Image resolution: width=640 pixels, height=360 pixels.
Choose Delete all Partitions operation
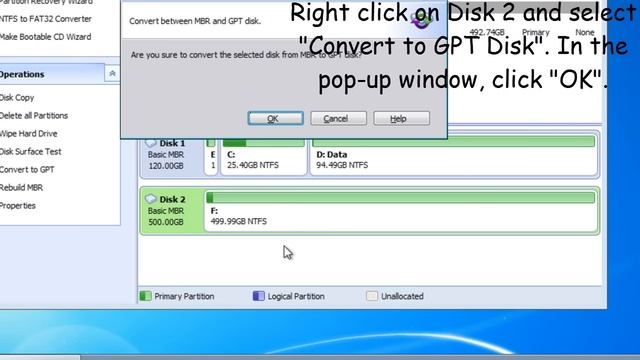pos(34,116)
